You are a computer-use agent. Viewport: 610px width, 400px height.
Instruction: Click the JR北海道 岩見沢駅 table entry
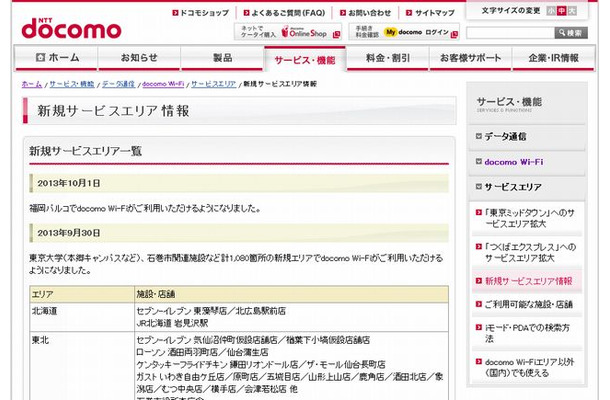click(172, 323)
